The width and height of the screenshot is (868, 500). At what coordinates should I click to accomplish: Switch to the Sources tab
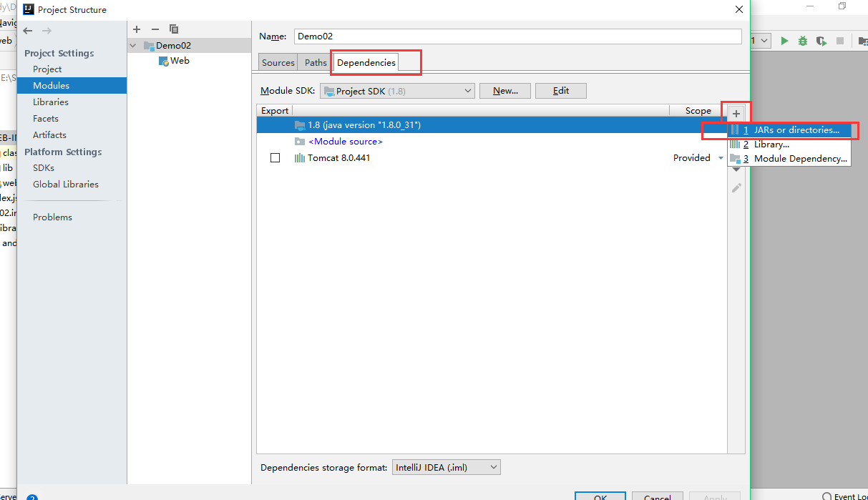click(278, 62)
